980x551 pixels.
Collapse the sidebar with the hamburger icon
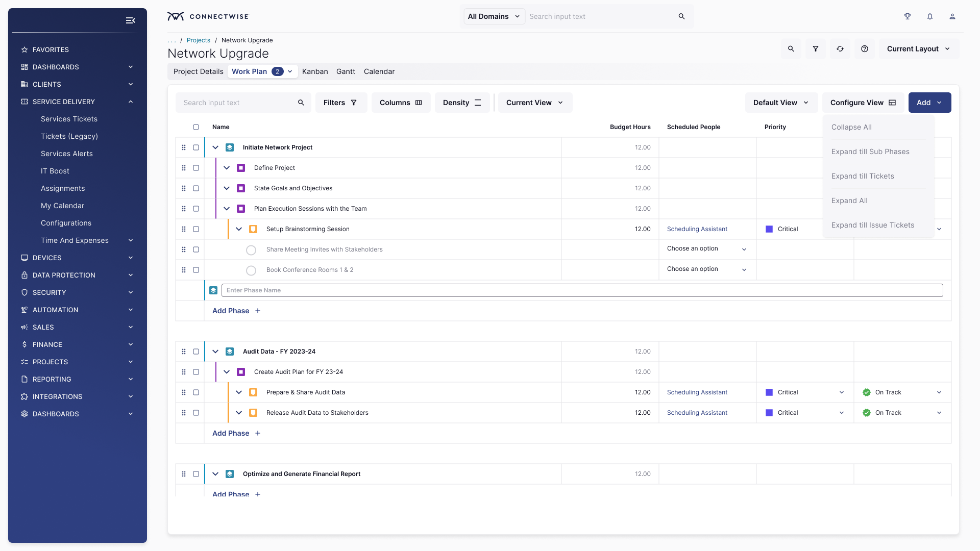coord(130,20)
